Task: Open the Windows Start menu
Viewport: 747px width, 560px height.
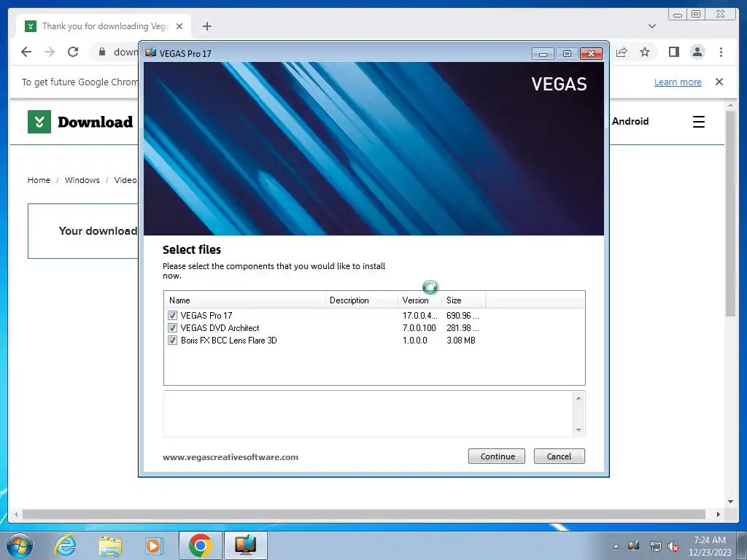Action: click(x=19, y=545)
